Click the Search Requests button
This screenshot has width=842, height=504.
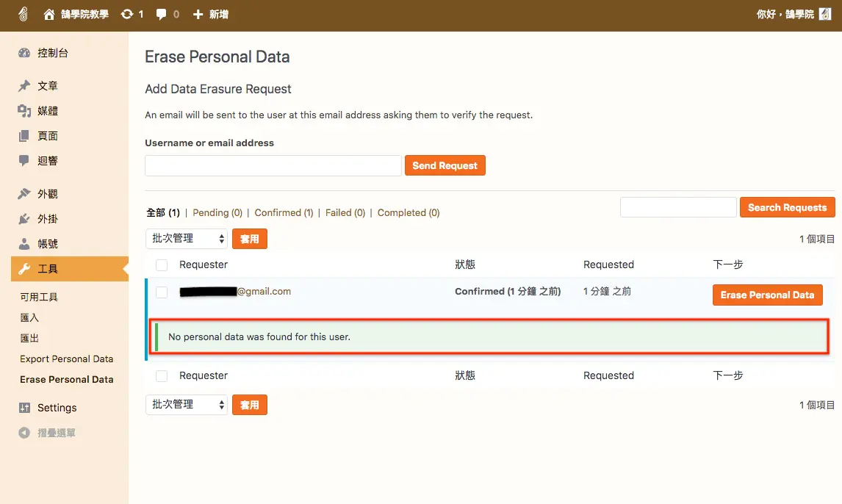(787, 207)
